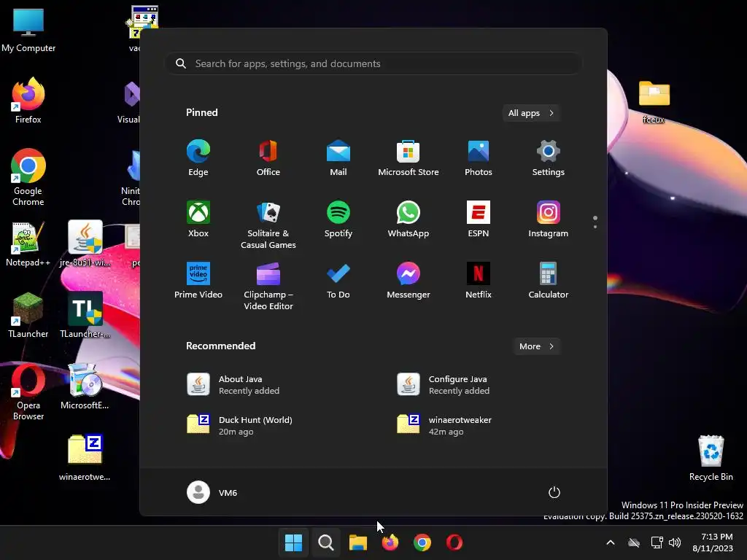
Task: Open the tray cloud sync icon
Action: click(634, 542)
